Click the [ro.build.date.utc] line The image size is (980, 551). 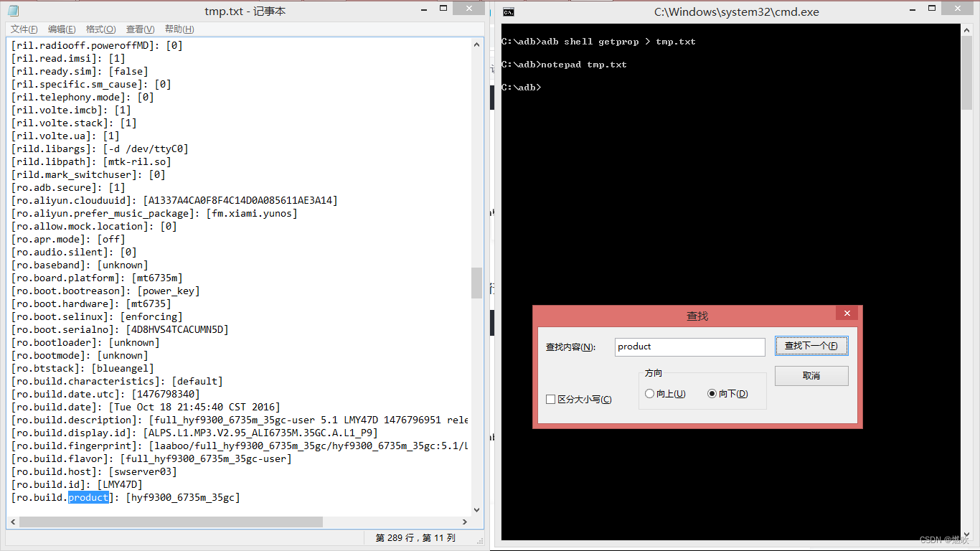(105, 394)
